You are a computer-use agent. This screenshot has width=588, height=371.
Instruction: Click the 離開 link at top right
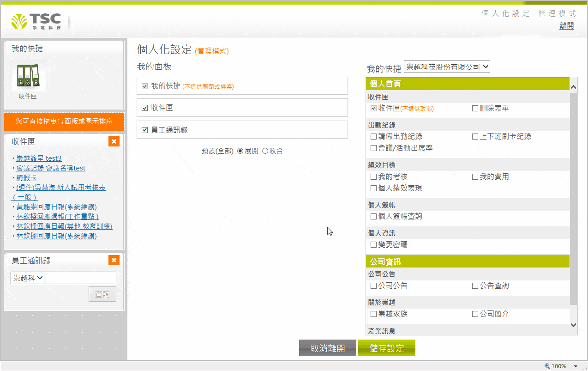tap(566, 26)
